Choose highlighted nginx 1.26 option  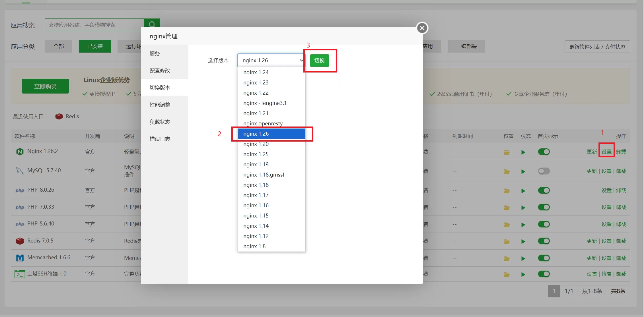(x=271, y=134)
